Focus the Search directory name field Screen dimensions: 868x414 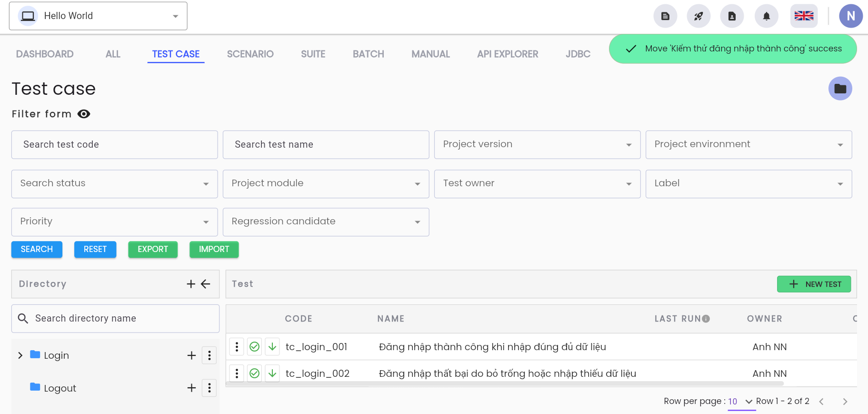click(115, 318)
